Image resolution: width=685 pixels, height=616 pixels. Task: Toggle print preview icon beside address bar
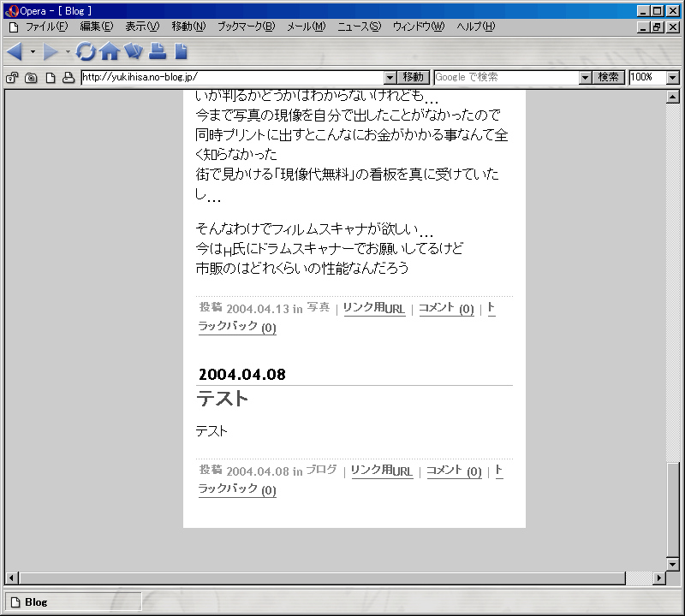coord(68,78)
